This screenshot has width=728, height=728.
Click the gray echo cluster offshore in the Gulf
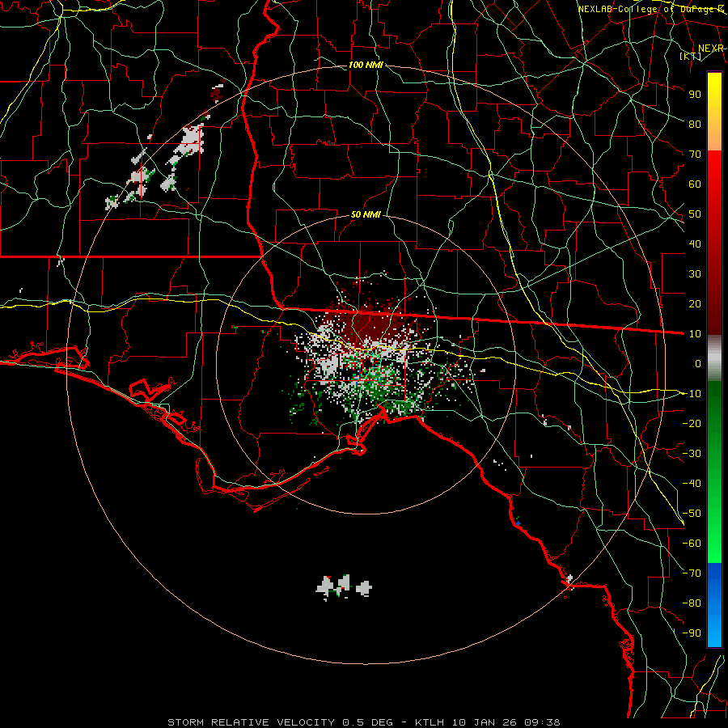pos(344,587)
